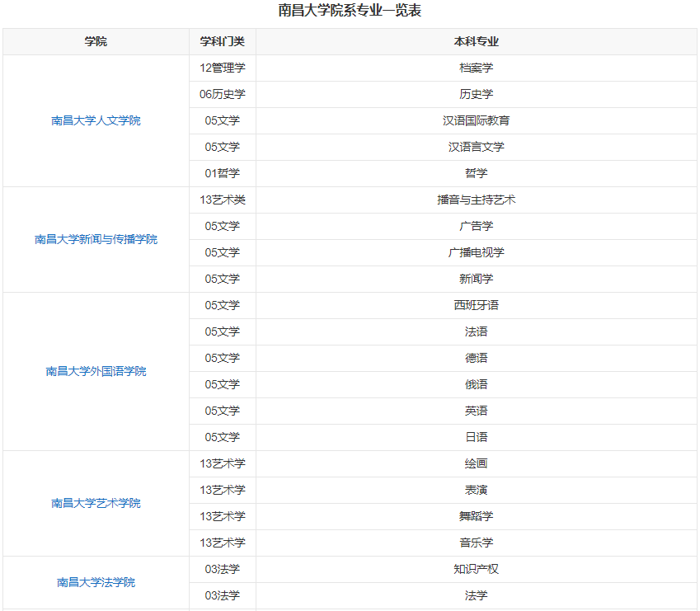This screenshot has height=611, width=700.
Task: Select the 广播电视学 major cell
Action: pyautogui.click(x=477, y=252)
